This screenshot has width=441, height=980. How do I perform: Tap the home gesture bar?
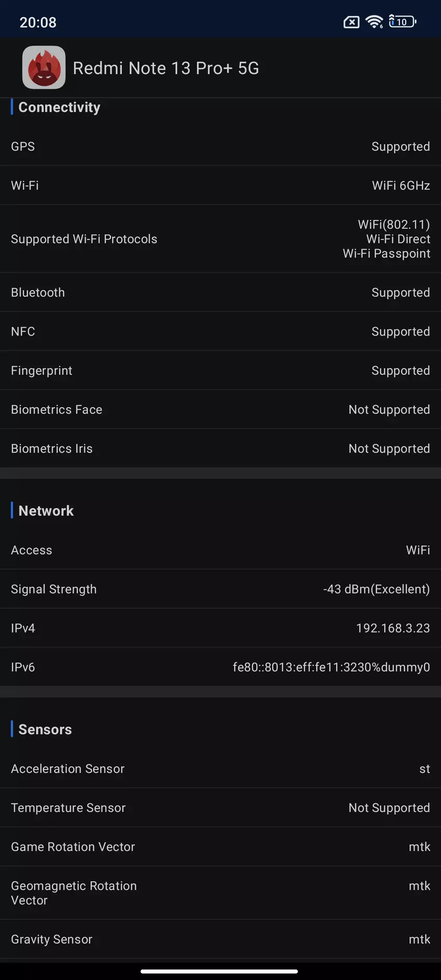[x=219, y=971]
